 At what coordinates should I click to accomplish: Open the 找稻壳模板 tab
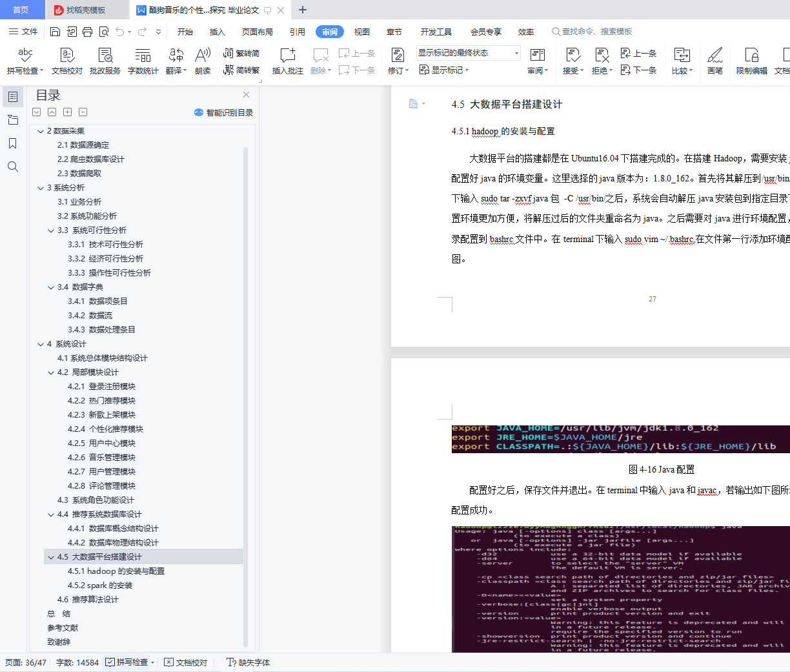click(86, 10)
